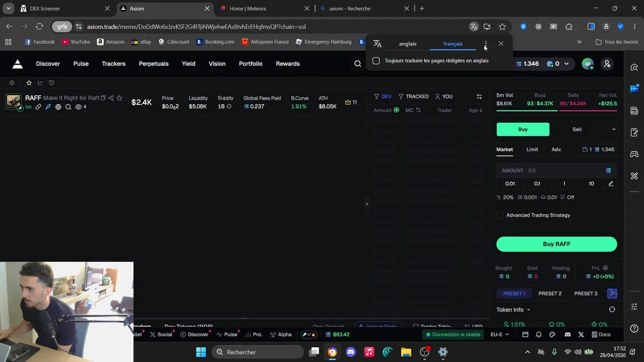Viewport: 644px width, 362px height.
Task: Open the Trackers navigation tab
Action: [x=114, y=64]
